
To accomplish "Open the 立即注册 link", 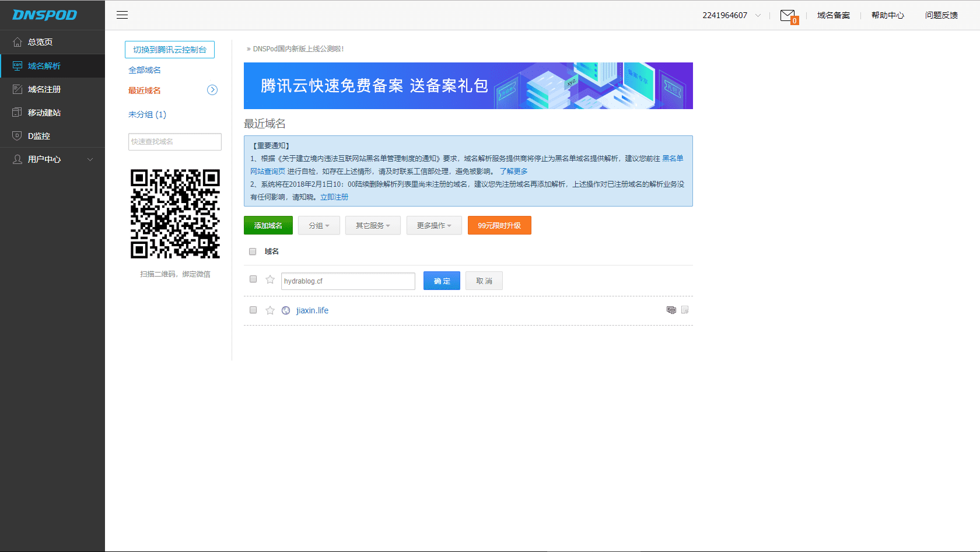I will pyautogui.click(x=334, y=197).
